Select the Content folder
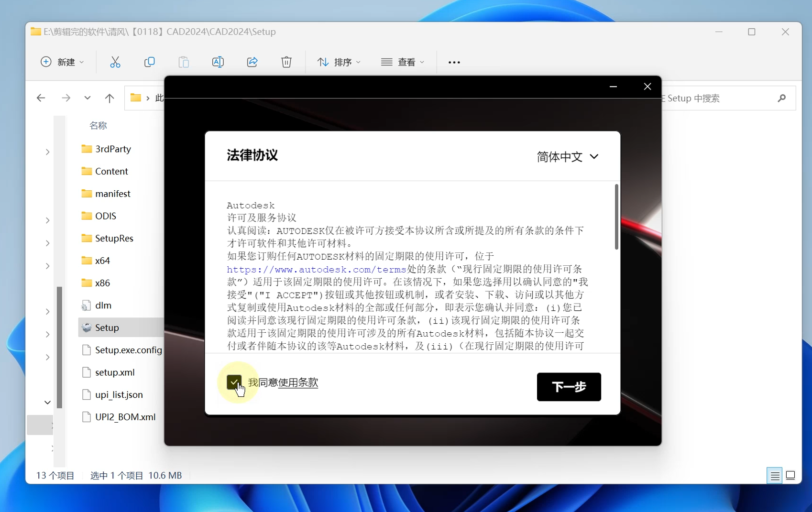Screen dimensions: 812x512 (x=111, y=171)
